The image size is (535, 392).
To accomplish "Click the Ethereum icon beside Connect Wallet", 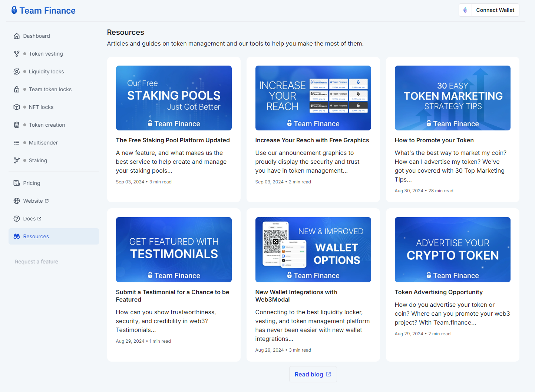I will coord(465,10).
